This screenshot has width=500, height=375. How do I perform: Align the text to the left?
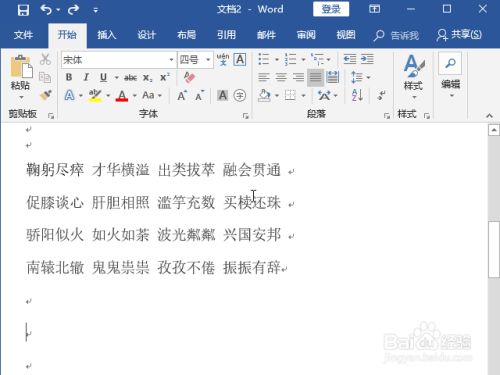click(264, 77)
